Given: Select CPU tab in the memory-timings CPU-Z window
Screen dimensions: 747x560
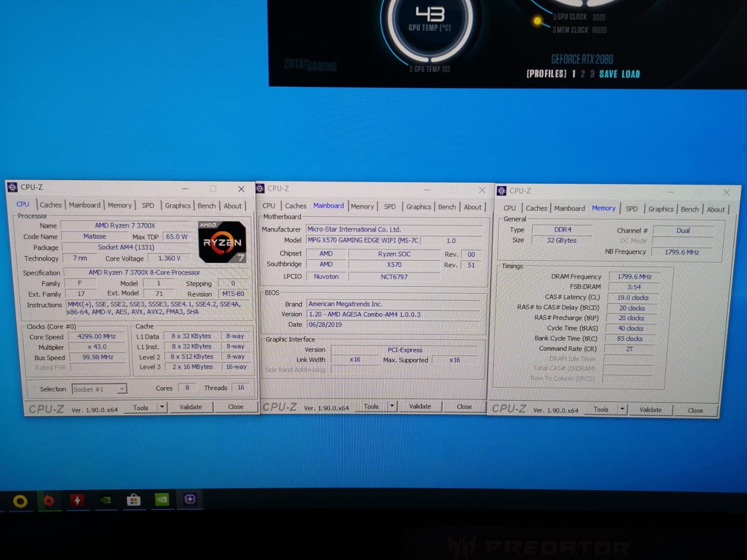Looking at the screenshot, I should 510,208.
